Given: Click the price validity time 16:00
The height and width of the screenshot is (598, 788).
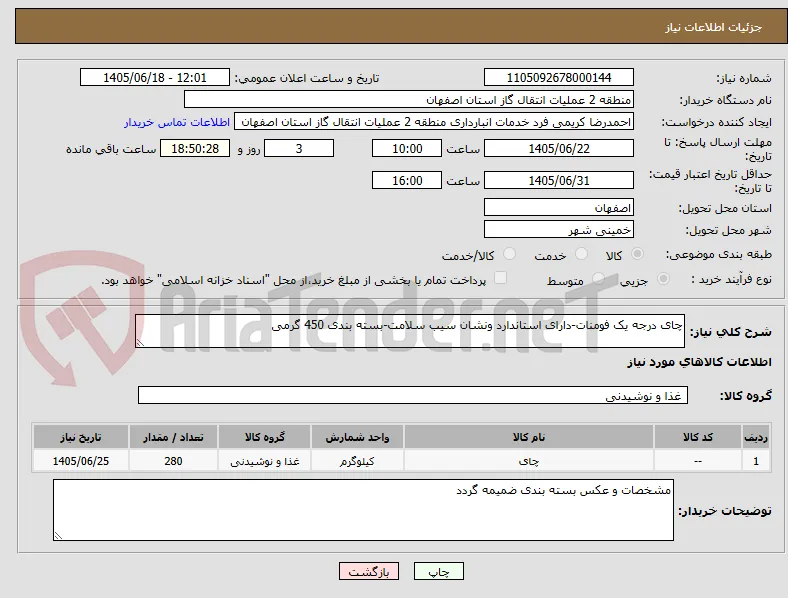Looking at the screenshot, I should click(x=407, y=180).
